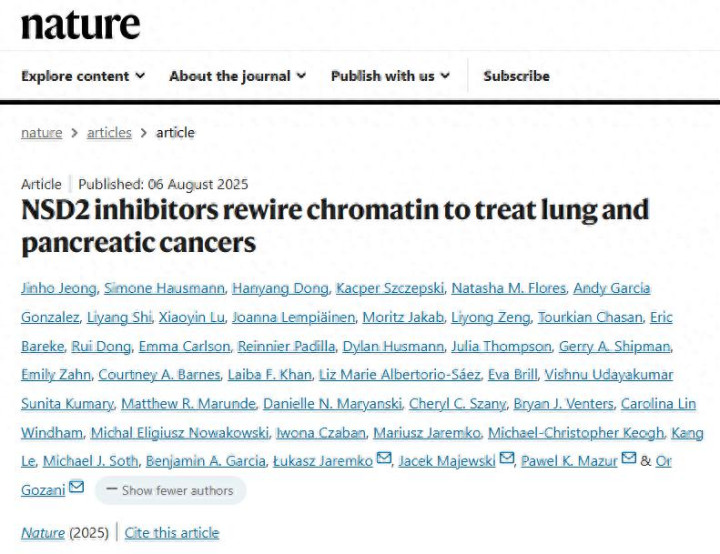The image size is (720, 554).
Task: Expand Publish with us menu
Action: [390, 76]
